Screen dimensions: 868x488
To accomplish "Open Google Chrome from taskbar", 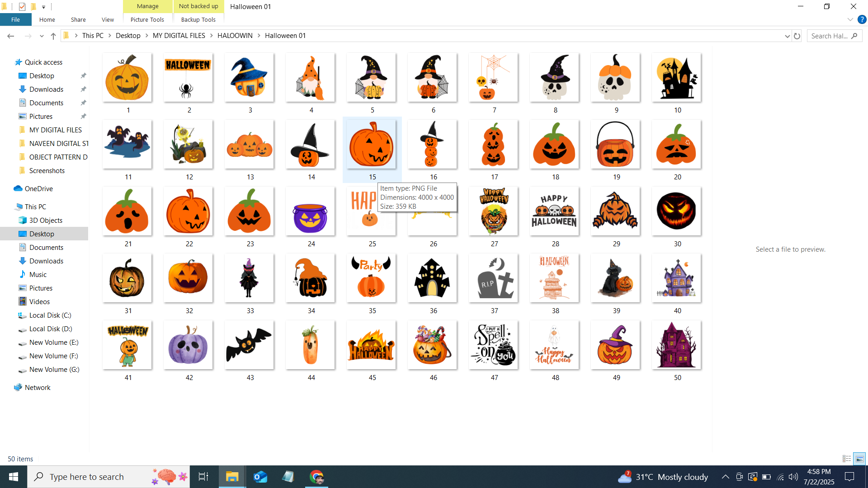I will click(316, 477).
